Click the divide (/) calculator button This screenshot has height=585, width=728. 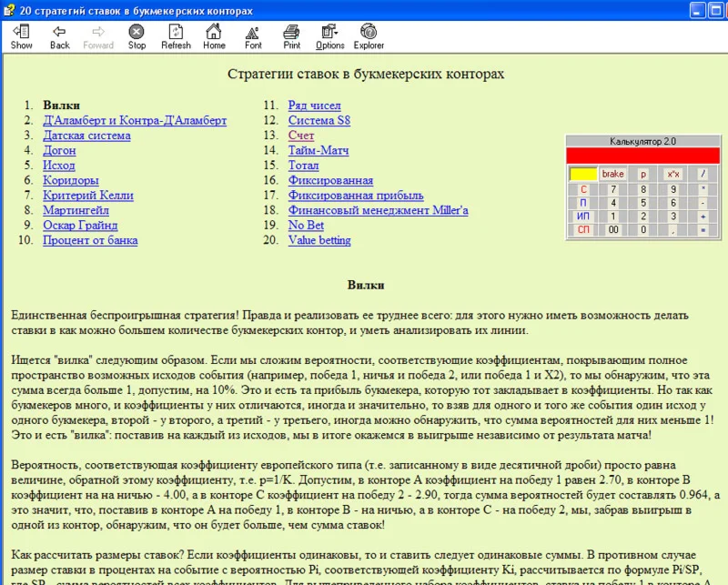coord(703,174)
